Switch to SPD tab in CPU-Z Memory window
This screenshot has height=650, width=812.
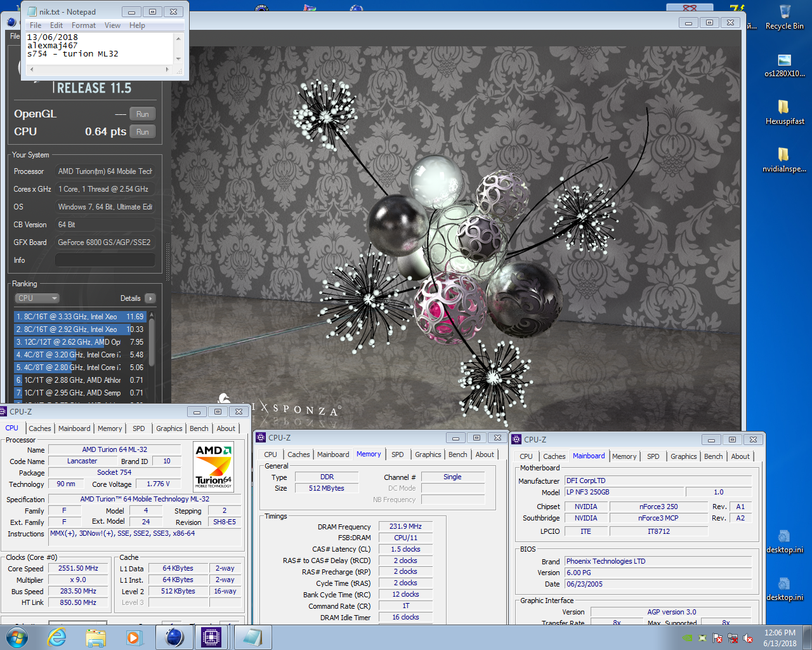(x=398, y=454)
